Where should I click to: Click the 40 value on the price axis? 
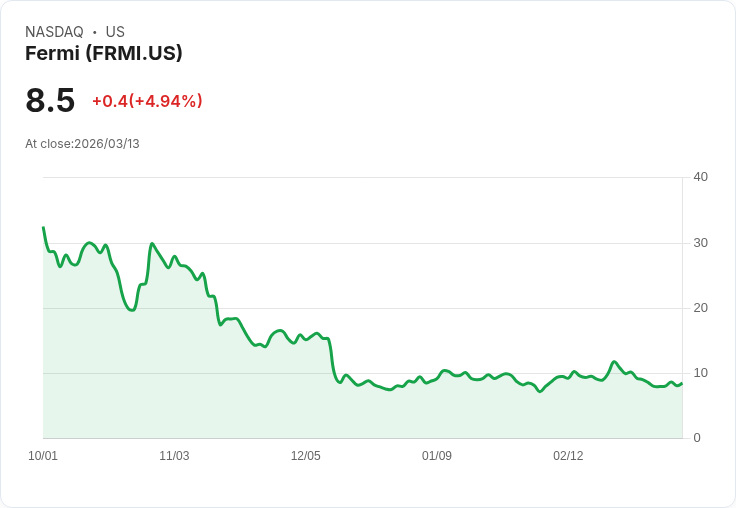click(700, 177)
